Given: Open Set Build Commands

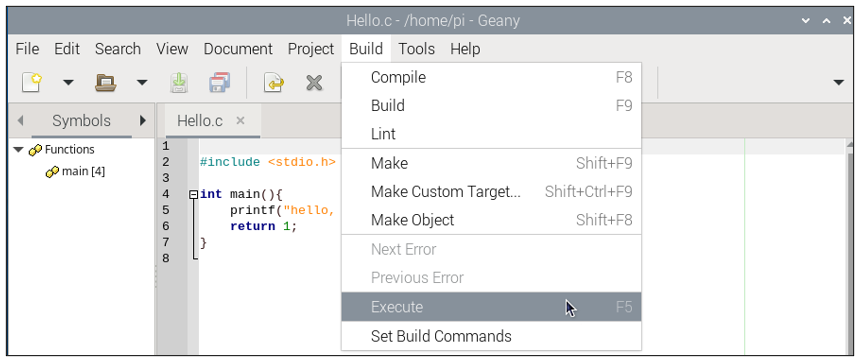Looking at the screenshot, I should tap(491, 336).
